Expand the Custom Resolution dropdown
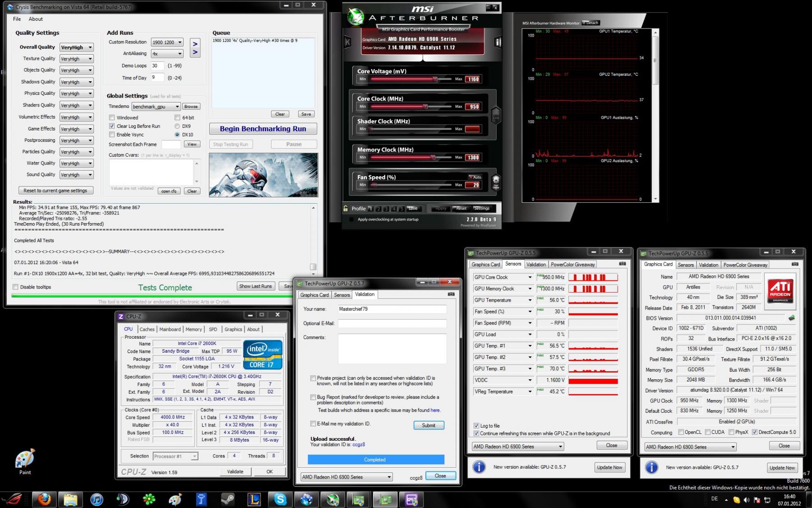The image size is (812, 508). tap(167, 42)
